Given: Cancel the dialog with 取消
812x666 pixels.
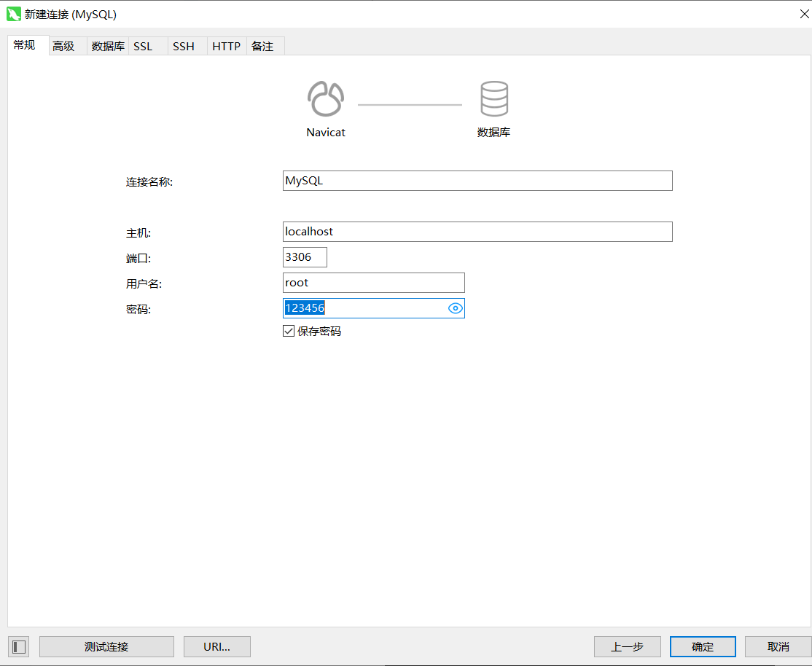Looking at the screenshot, I should [x=778, y=646].
